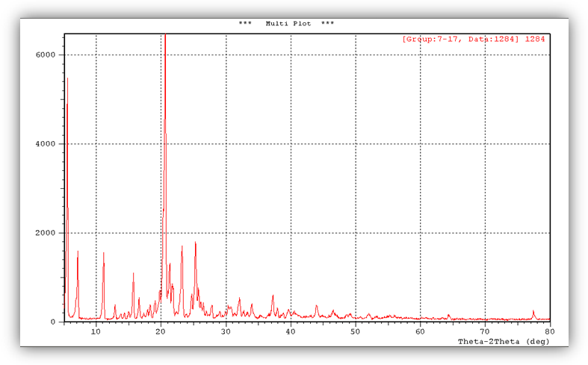Click the 40 x-axis tick label
The width and height of the screenshot is (588, 365).
click(x=291, y=331)
